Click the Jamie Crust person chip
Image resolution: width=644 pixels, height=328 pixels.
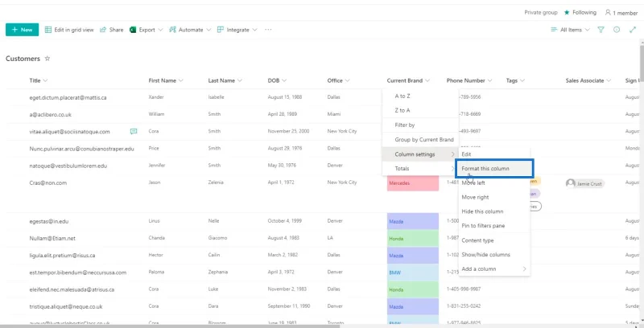point(584,183)
